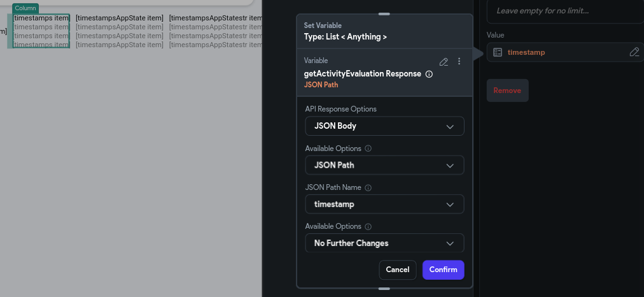
Task: Click the green Column label tag
Action: [x=25, y=8]
